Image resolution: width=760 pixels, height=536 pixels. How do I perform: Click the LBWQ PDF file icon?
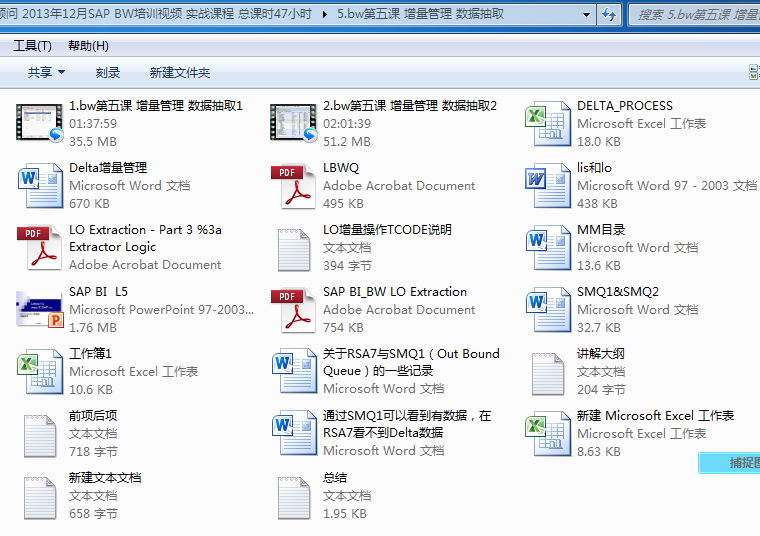(x=294, y=185)
